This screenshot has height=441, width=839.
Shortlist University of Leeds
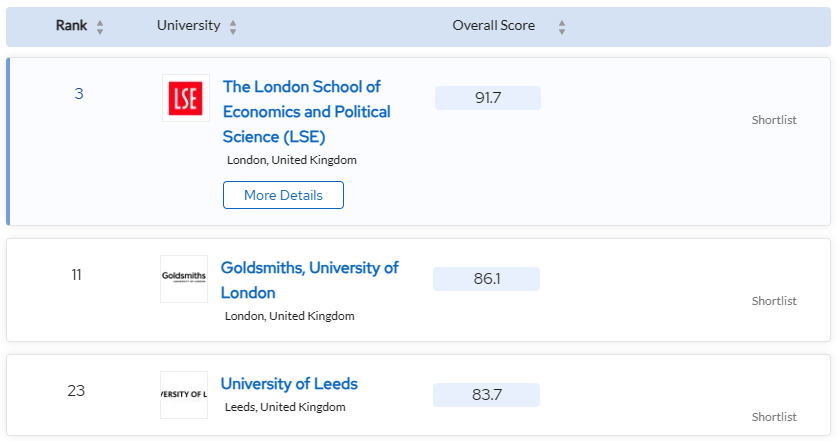[x=774, y=417]
